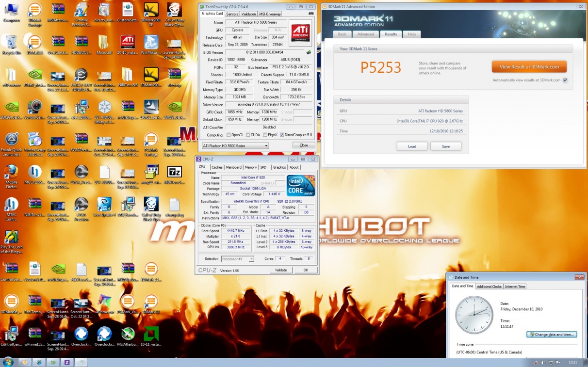Enable the OpenCL checkbox in GPU-Z

pos(229,135)
